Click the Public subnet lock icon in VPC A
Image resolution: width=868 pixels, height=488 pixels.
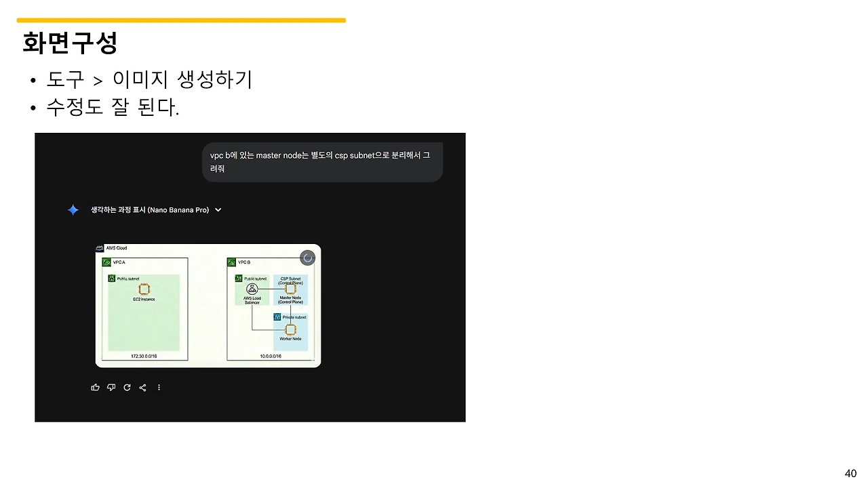[111, 278]
